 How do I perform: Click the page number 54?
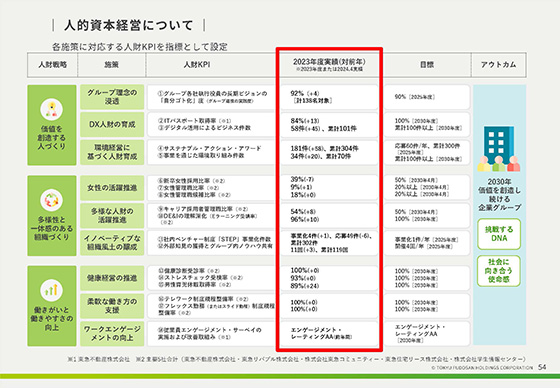542,367
